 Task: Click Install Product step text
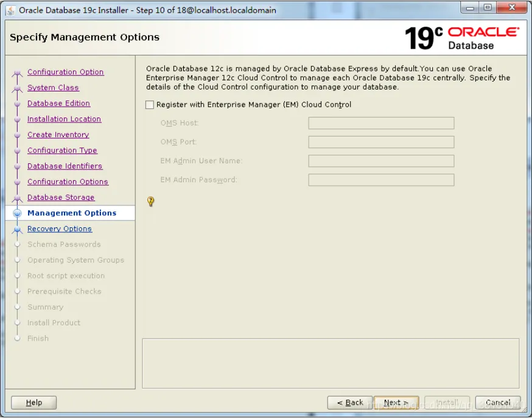click(54, 322)
